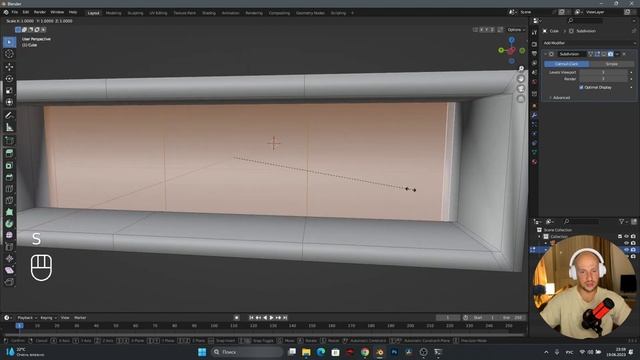Open the Marker menu in timeline

pos(80,318)
